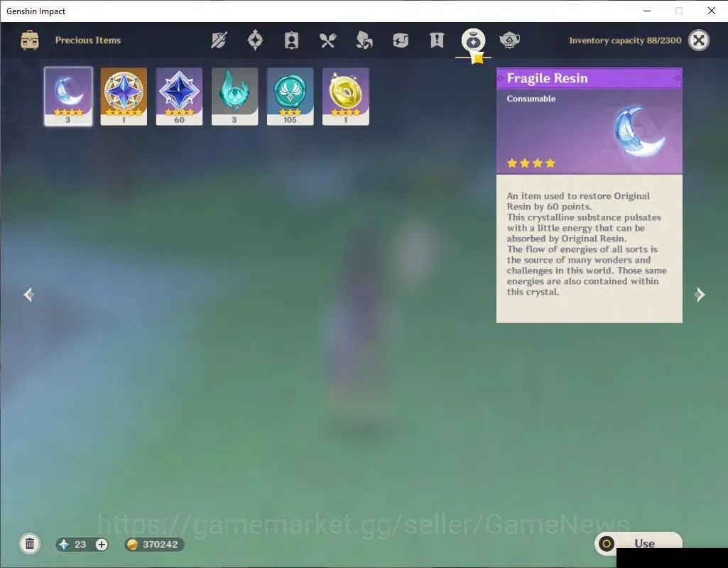This screenshot has height=568, width=728.
Task: Select the blue star crystal item with count 60
Action: (179, 97)
